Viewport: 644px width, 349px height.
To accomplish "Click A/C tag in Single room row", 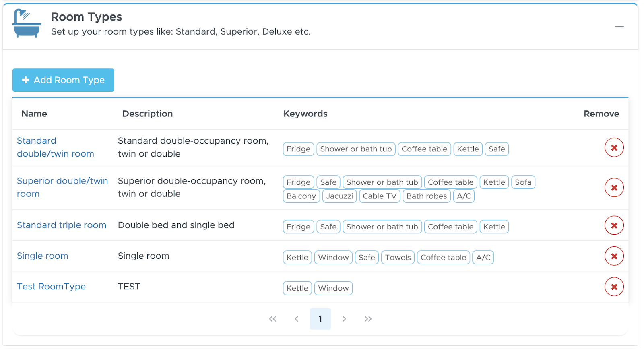I will click(483, 258).
